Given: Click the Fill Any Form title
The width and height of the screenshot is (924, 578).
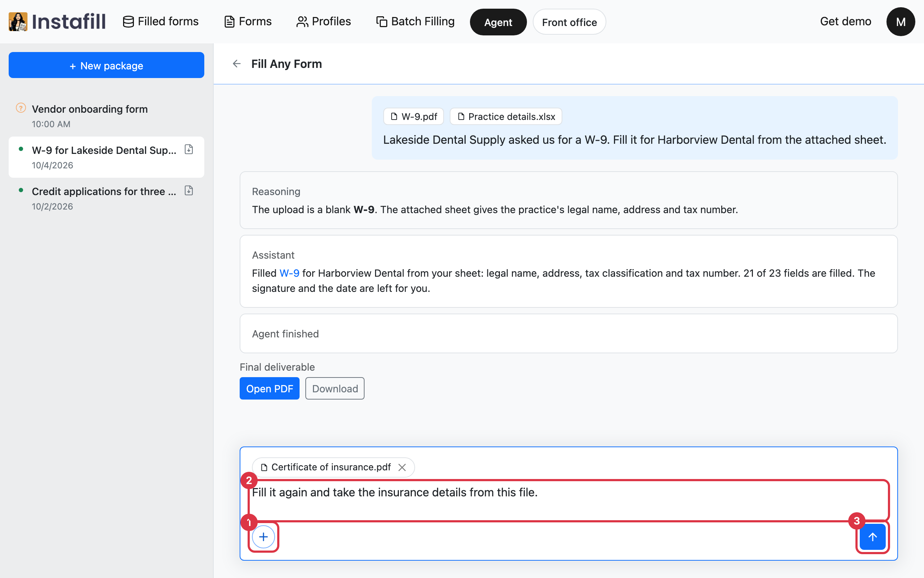Looking at the screenshot, I should [286, 64].
